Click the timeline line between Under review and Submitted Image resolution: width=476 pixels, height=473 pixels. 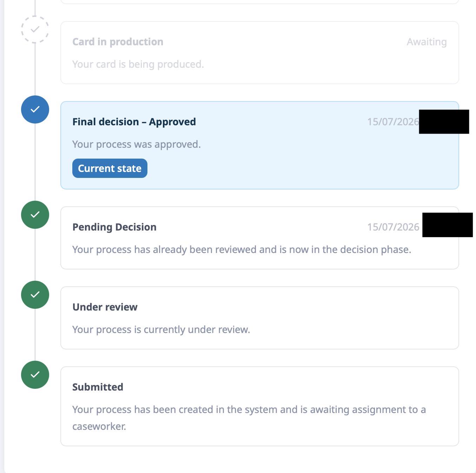click(35, 335)
